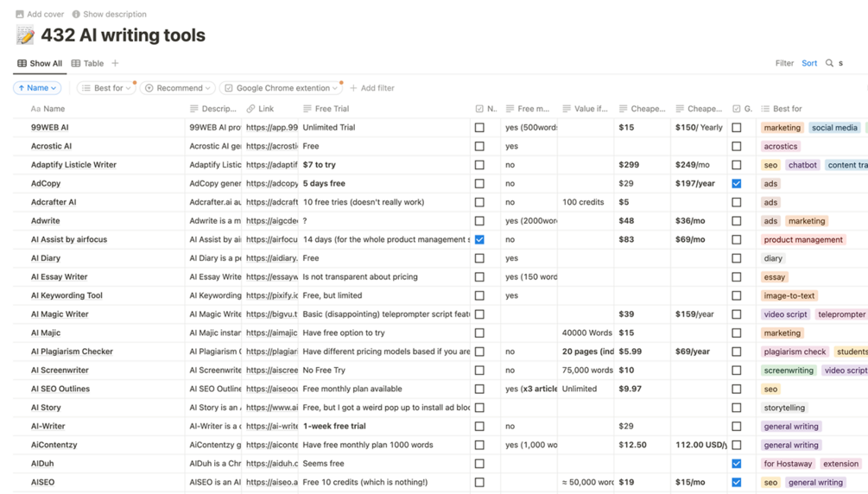Click the memo page emoji icon

pos(24,35)
